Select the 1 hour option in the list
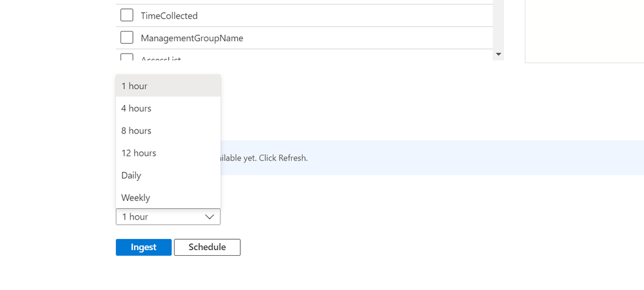The width and height of the screenshot is (644, 290). 168,86
